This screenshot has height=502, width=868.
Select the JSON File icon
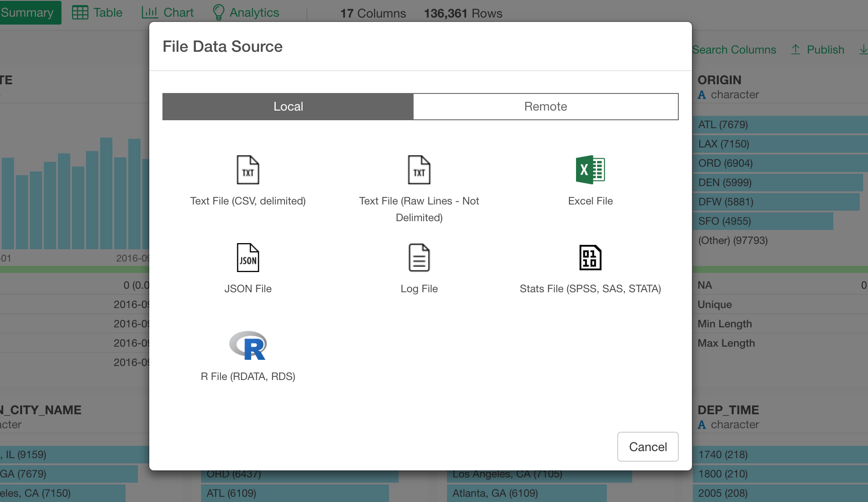248,258
